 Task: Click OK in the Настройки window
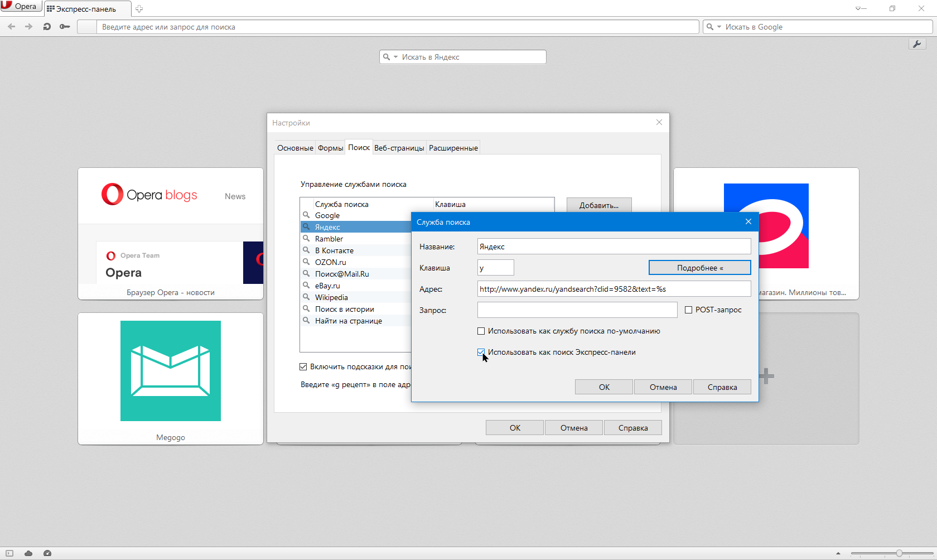click(515, 428)
